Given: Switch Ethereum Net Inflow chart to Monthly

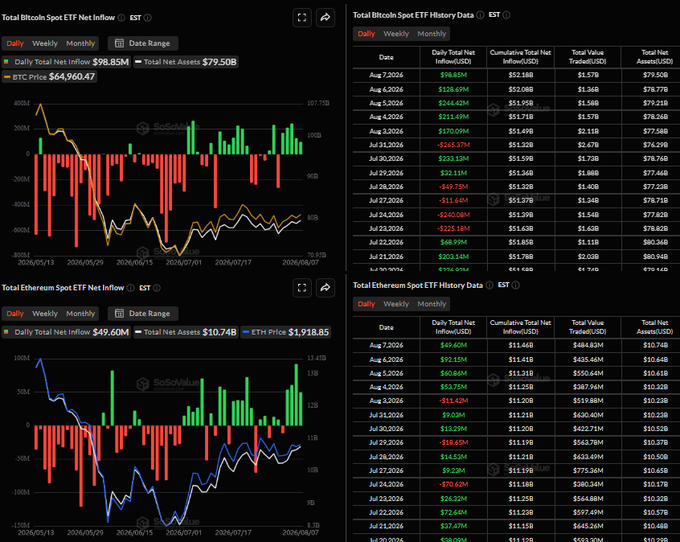Looking at the screenshot, I should pyautogui.click(x=81, y=313).
